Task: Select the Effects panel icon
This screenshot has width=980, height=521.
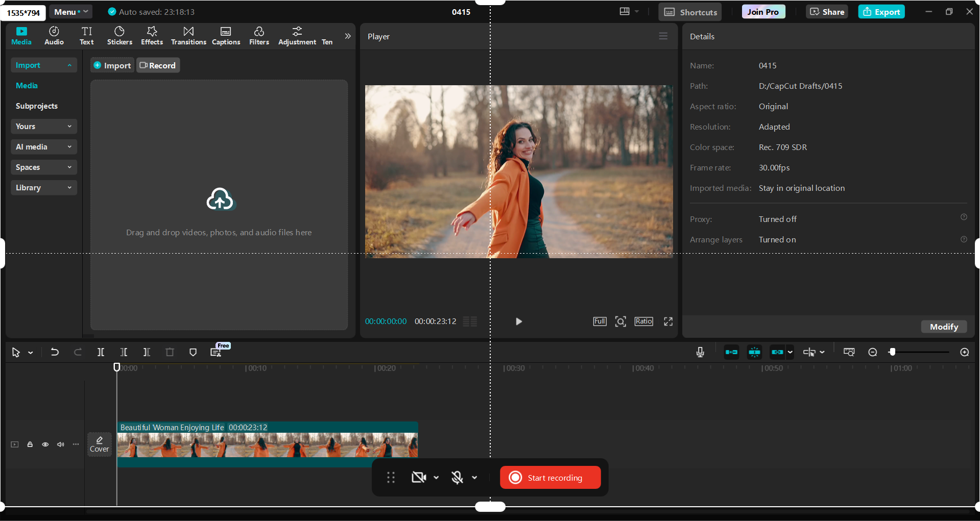Action: pos(151,35)
